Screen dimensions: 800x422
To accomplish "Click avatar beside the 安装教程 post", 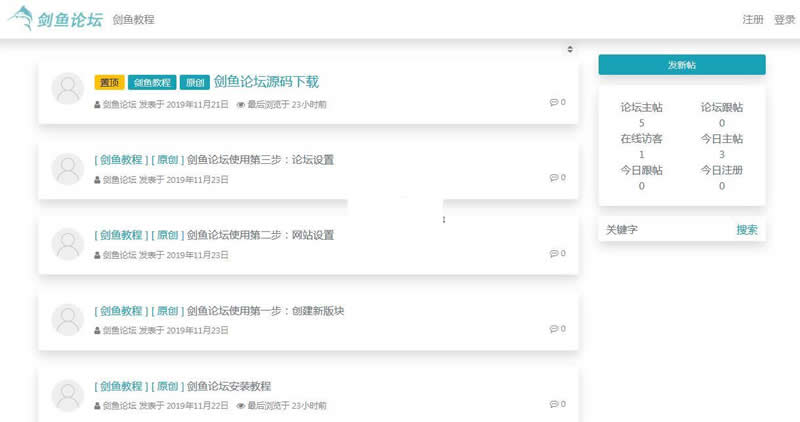I will coord(67,395).
